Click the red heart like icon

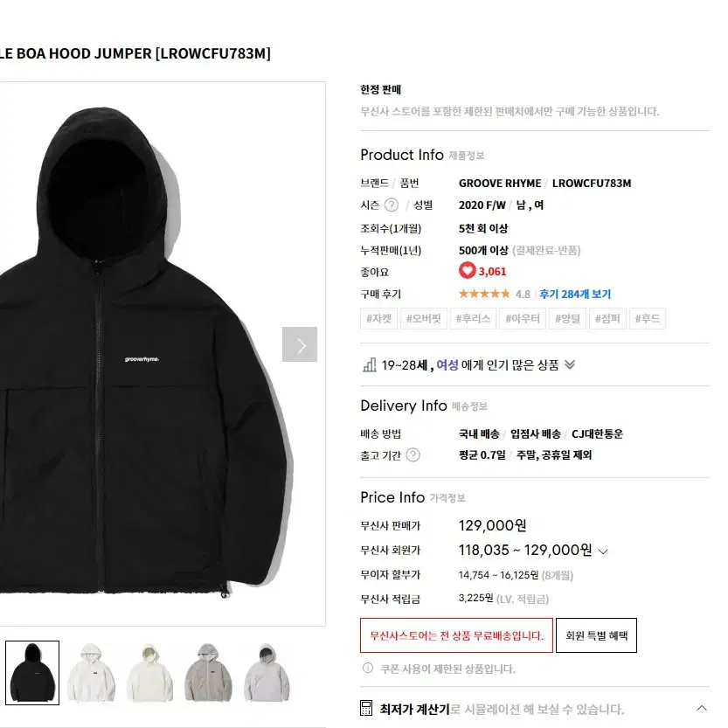point(467,271)
